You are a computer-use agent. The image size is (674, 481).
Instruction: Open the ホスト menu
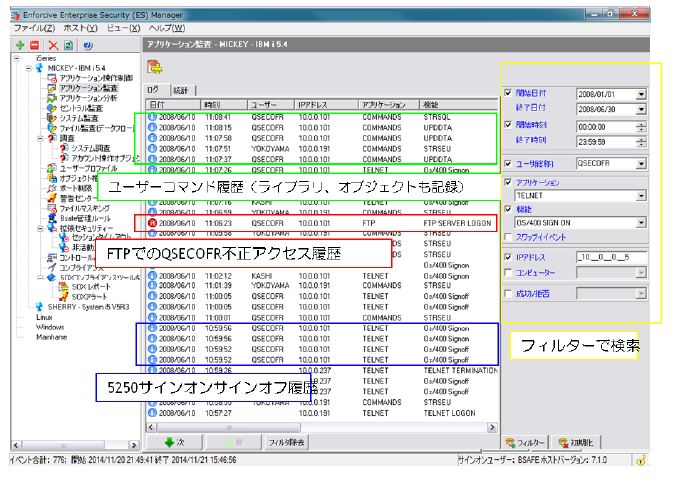click(x=80, y=28)
